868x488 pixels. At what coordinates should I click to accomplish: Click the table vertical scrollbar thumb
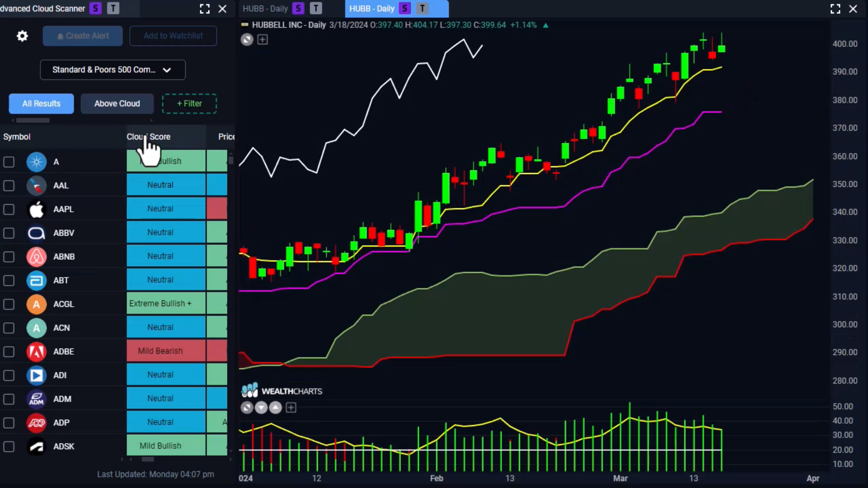tap(231, 160)
